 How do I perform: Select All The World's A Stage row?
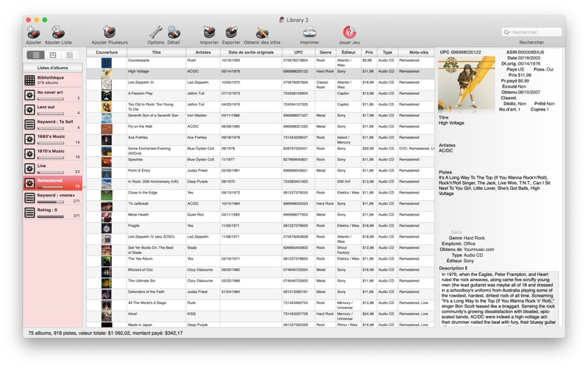[x=261, y=305]
